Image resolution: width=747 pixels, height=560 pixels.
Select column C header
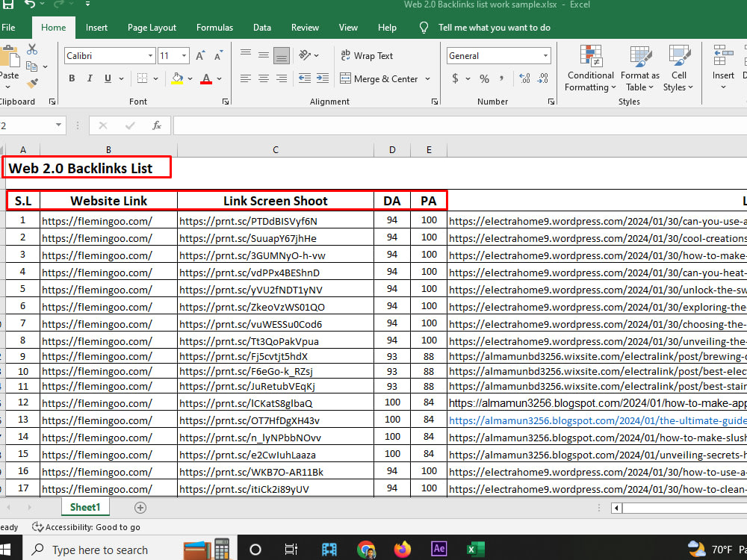click(276, 150)
